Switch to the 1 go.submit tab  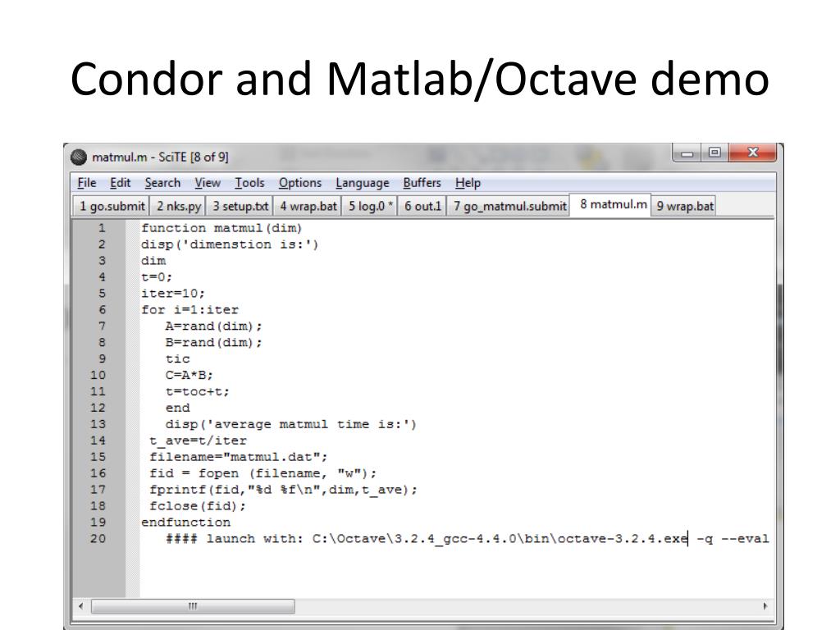tap(112, 206)
